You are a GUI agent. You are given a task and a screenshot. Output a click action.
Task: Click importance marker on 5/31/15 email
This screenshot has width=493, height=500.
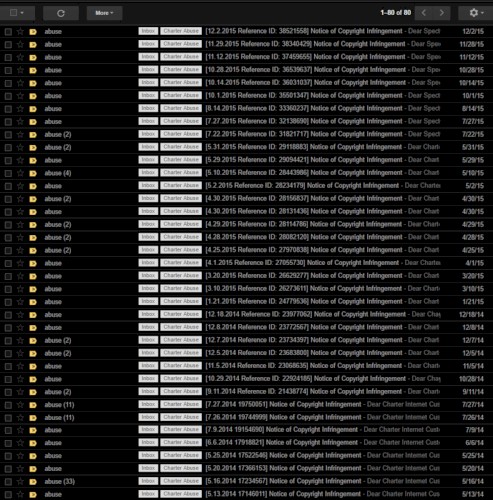[x=33, y=147]
